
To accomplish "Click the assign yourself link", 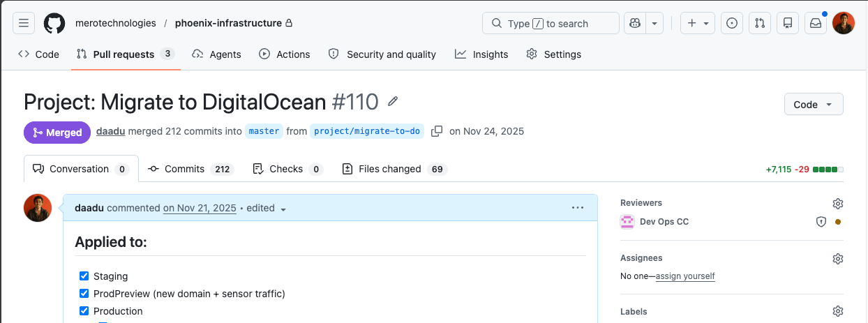I will (685, 276).
